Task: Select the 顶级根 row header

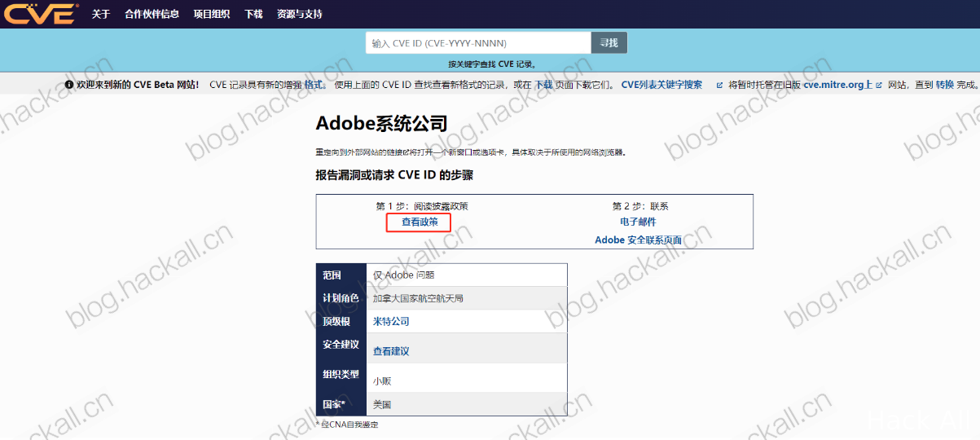Action: pos(341,321)
